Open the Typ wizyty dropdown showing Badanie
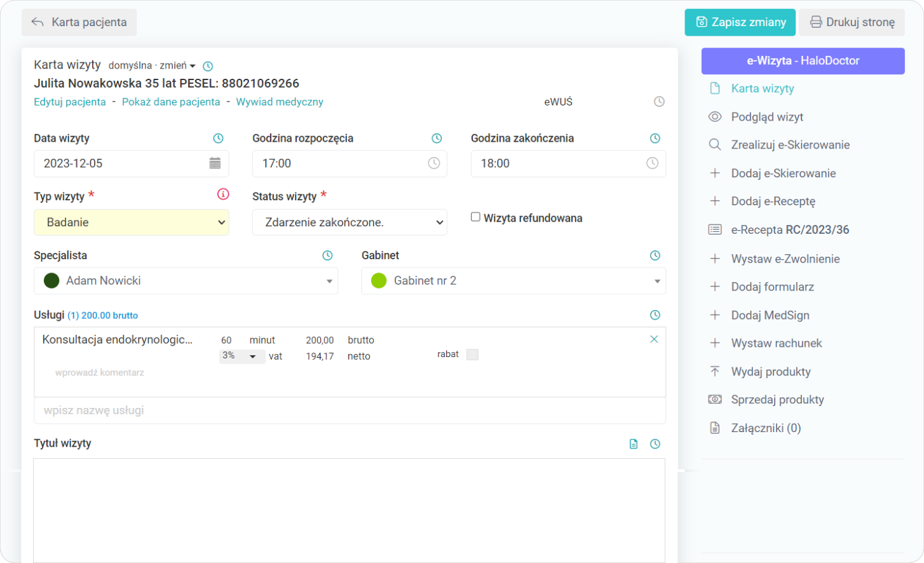The image size is (924, 563). point(132,222)
